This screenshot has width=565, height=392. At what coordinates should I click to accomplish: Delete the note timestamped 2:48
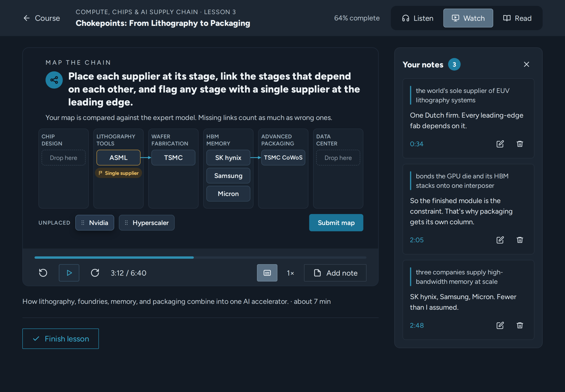click(x=520, y=325)
